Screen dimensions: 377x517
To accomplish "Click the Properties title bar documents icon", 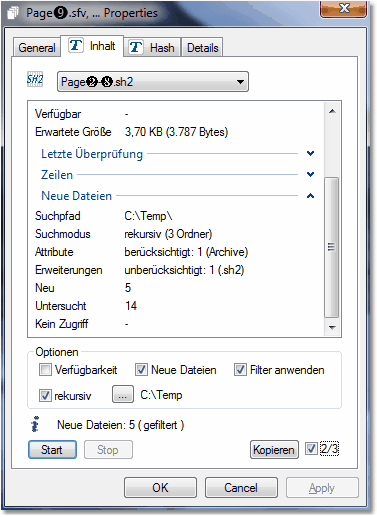I will [13, 13].
